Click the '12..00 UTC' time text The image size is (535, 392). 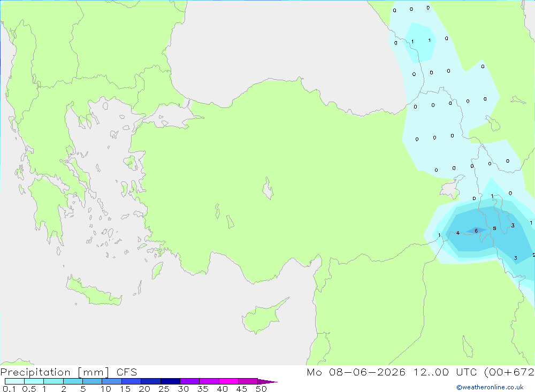[445, 372]
